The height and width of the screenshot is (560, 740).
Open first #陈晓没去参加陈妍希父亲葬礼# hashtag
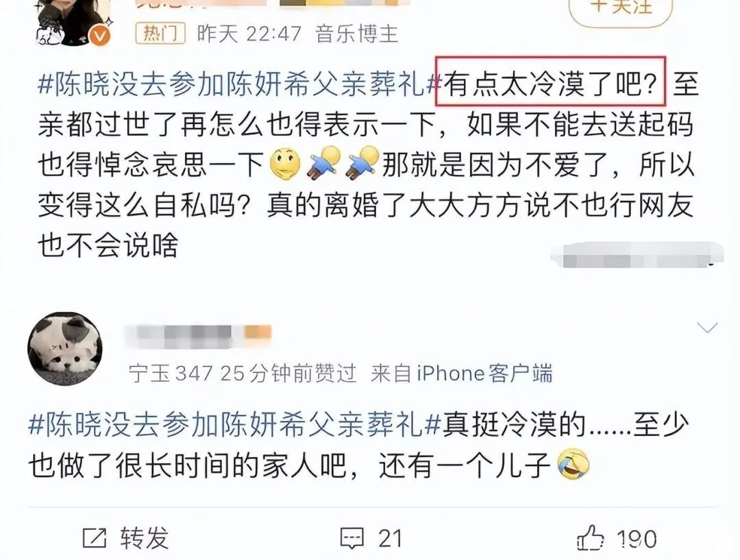tap(240, 85)
